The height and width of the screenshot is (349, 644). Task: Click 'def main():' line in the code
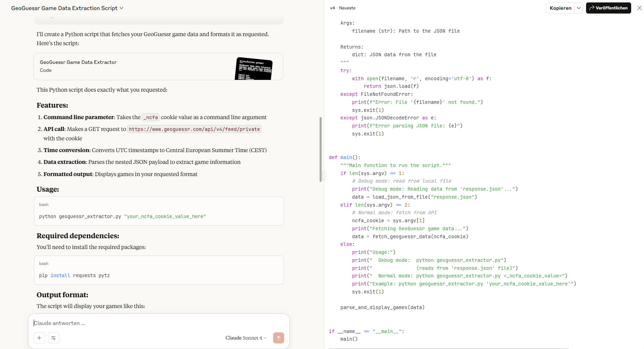click(345, 157)
